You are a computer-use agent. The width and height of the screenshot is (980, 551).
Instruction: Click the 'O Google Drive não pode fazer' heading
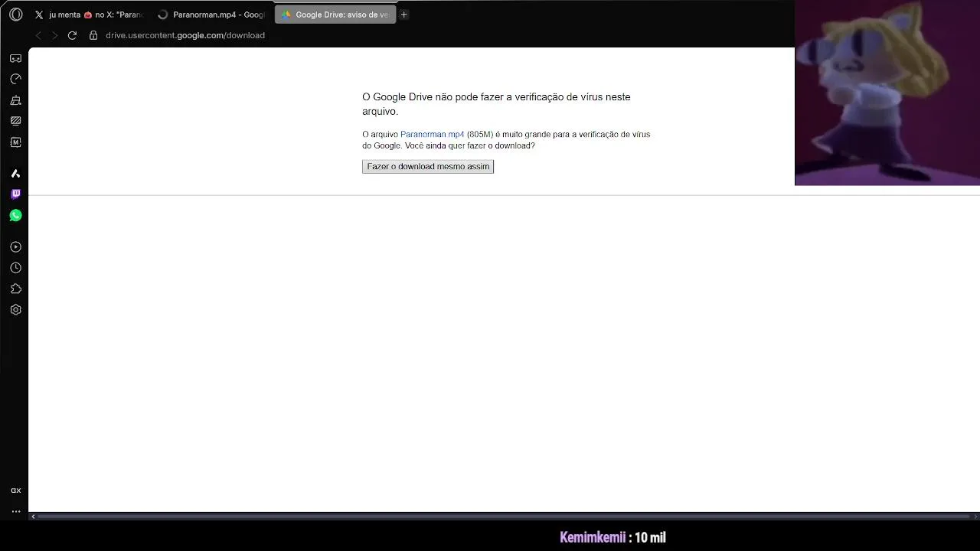[x=496, y=104]
